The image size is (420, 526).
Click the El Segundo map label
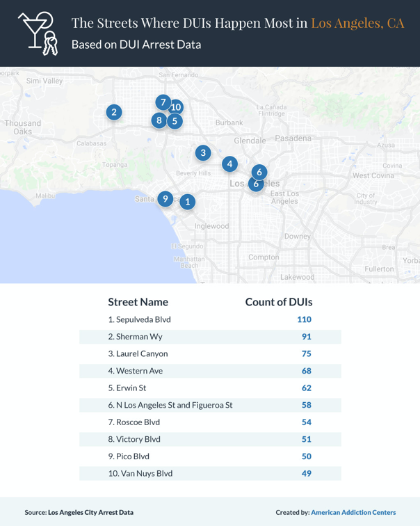click(x=187, y=246)
